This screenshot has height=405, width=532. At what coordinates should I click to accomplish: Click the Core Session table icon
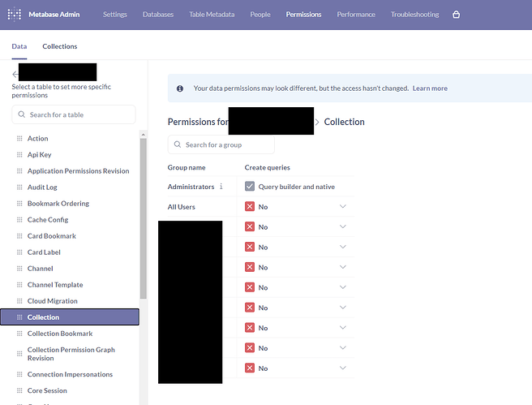[19, 390]
